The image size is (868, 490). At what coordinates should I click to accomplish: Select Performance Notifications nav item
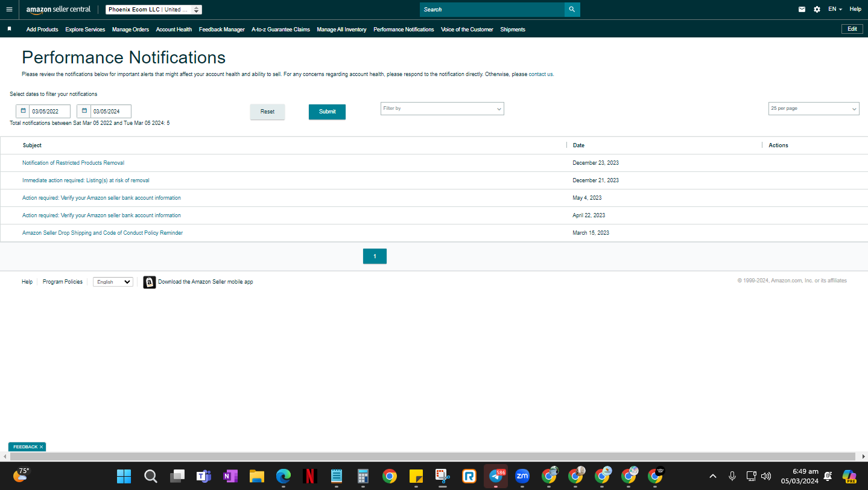404,30
